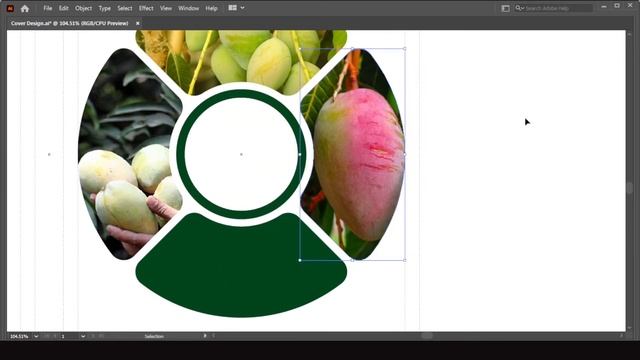This screenshot has width=640, height=360.
Task: Click the horizontal scrollbar thumb at bottom
Action: pyautogui.click(x=427, y=336)
